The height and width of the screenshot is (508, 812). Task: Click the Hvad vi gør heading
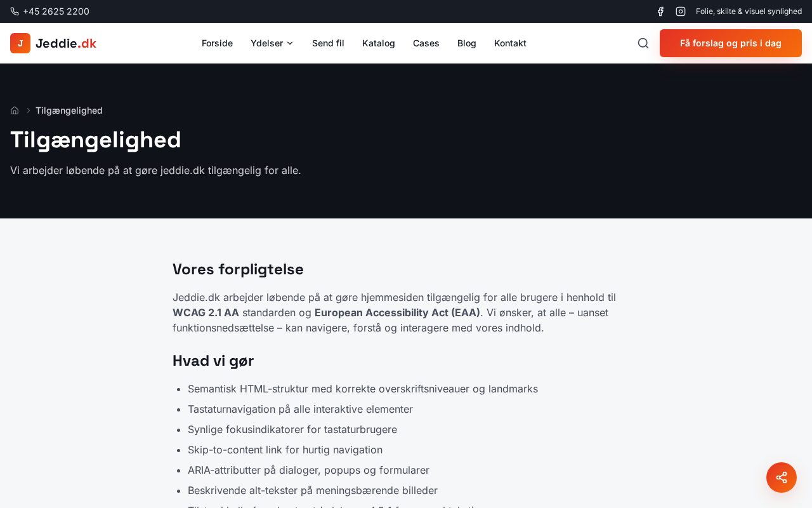click(x=213, y=361)
